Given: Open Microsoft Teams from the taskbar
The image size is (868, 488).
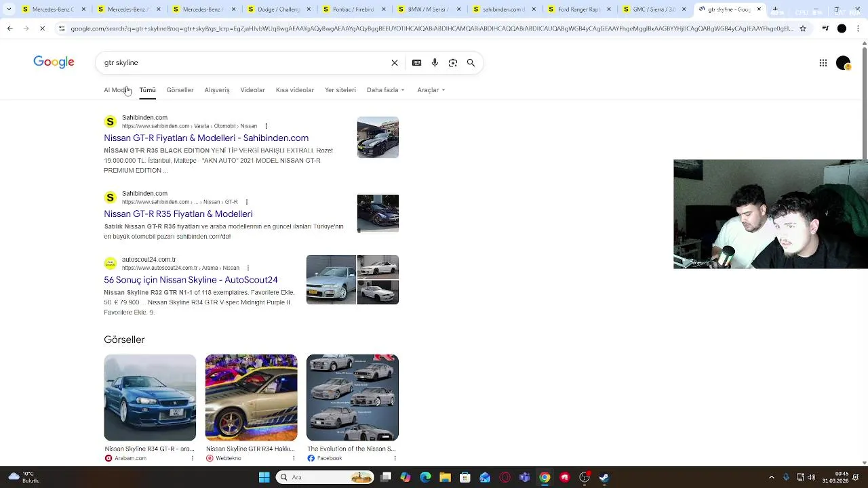Looking at the screenshot, I should 524,477.
